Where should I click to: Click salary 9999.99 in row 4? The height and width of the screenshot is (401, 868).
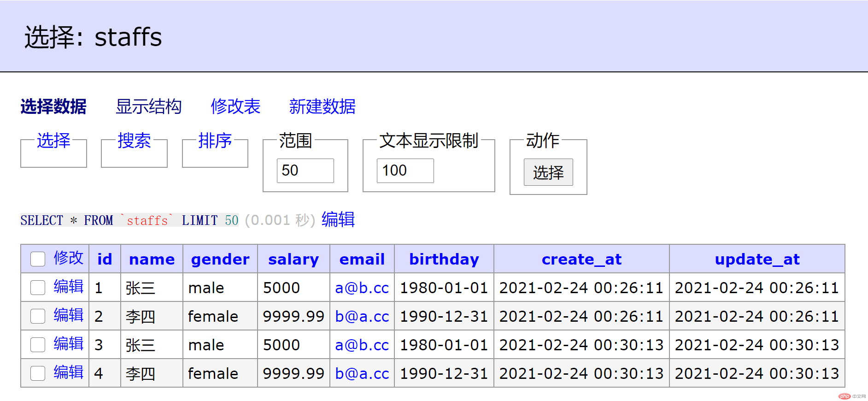[x=293, y=374]
